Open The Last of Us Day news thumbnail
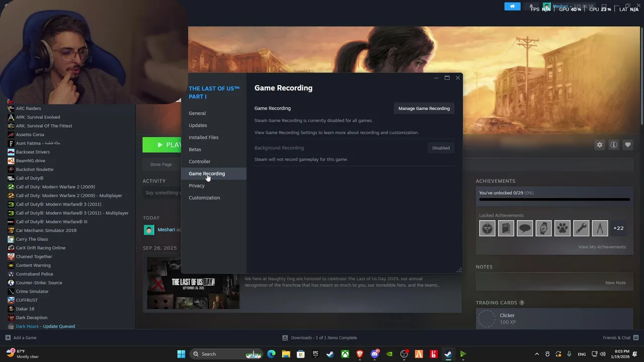This screenshot has width=644, height=362. click(193, 283)
